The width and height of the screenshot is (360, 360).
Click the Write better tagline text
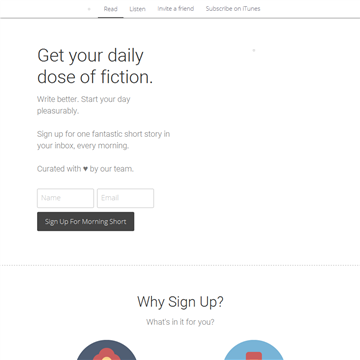click(84, 105)
